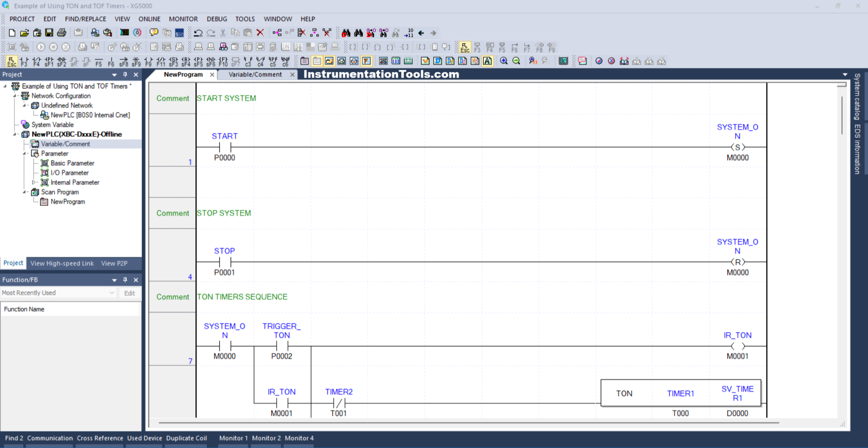Toggle the highlighted F function view button

[367, 61]
